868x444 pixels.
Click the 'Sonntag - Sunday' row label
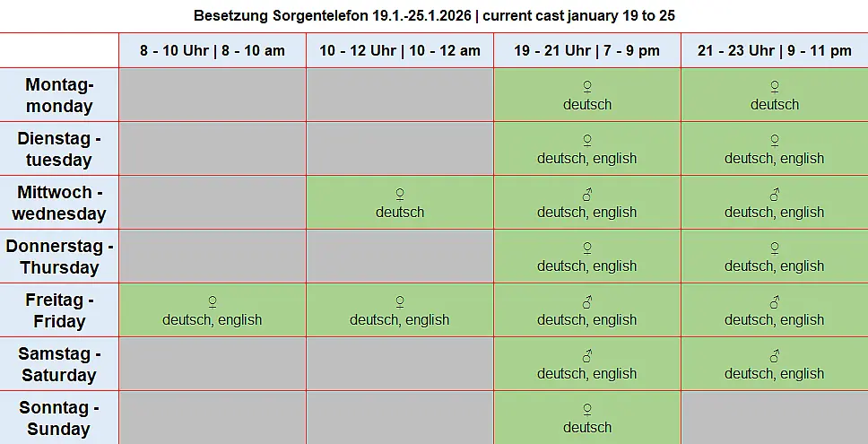coord(59,418)
